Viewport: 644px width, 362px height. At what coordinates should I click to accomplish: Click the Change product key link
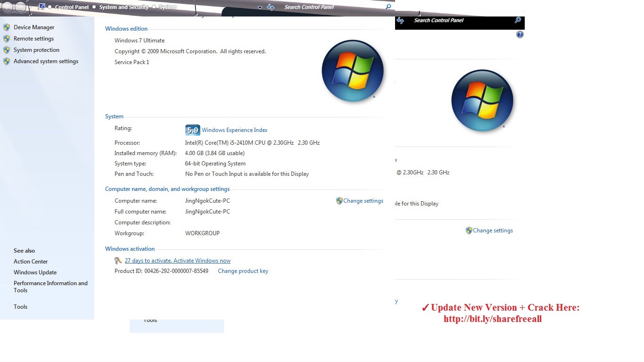(x=243, y=271)
